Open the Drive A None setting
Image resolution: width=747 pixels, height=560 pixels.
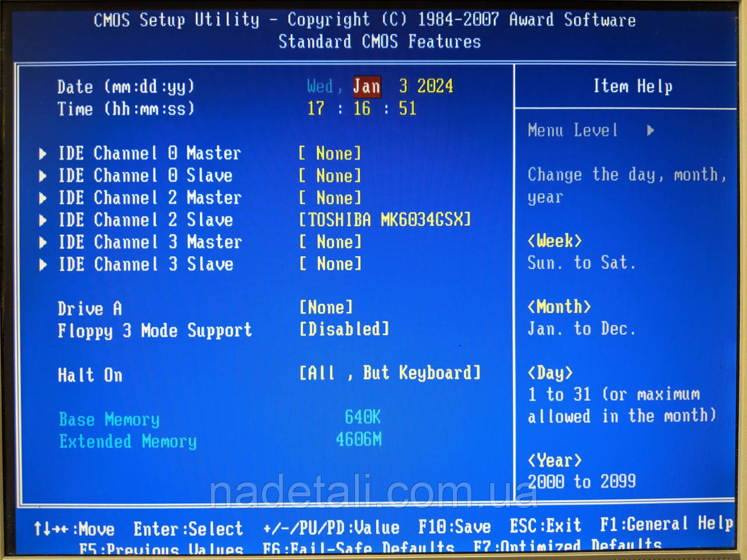[326, 307]
